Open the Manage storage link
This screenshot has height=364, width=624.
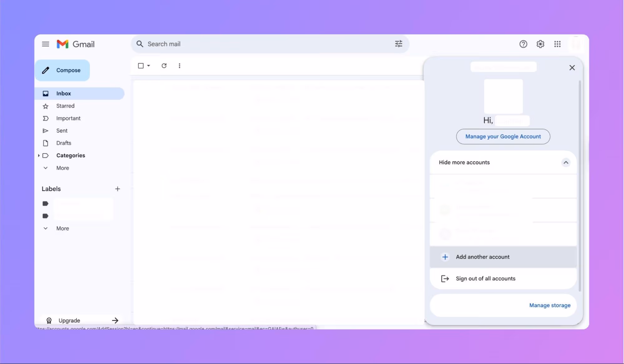point(549,305)
